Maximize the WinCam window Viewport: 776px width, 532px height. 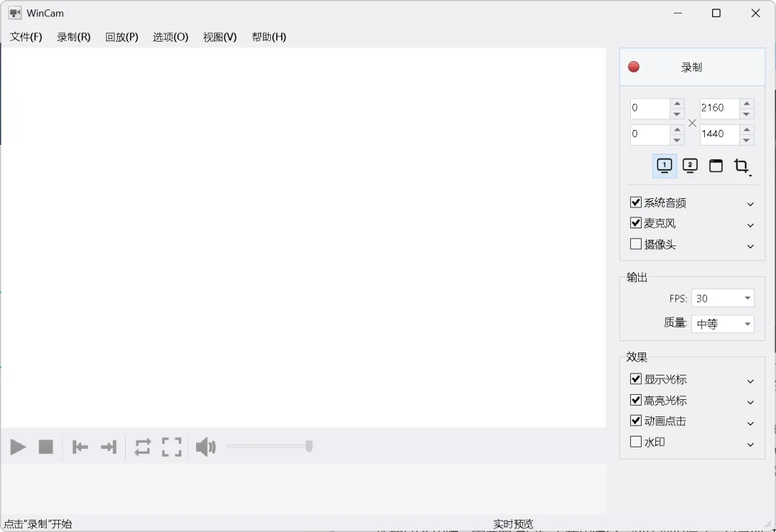tap(716, 14)
